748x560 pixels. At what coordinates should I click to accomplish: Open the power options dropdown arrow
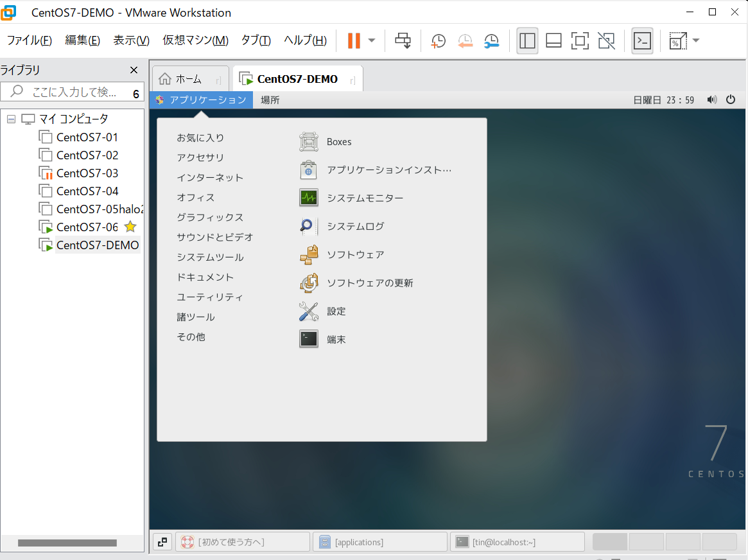(x=372, y=40)
